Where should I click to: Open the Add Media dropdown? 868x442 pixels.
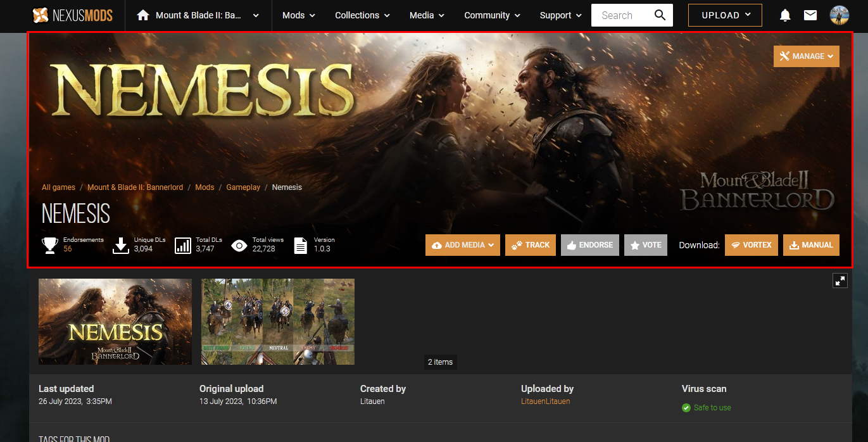tap(463, 245)
